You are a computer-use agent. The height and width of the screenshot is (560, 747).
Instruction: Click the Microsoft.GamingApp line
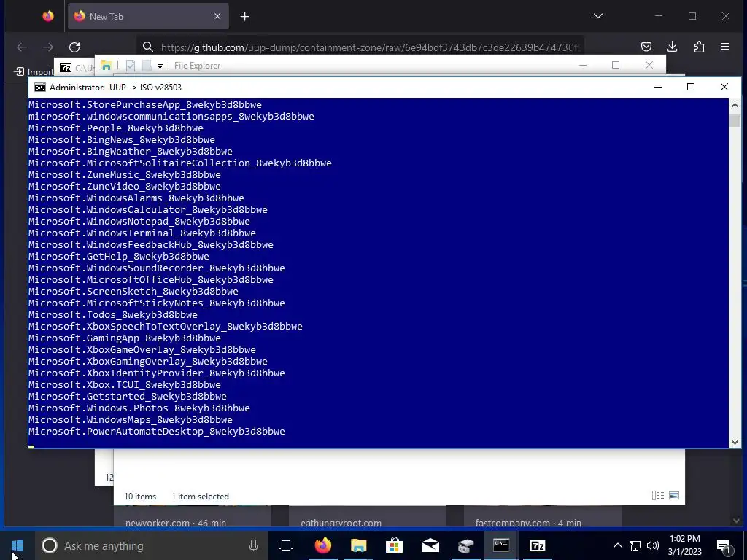pyautogui.click(x=124, y=338)
